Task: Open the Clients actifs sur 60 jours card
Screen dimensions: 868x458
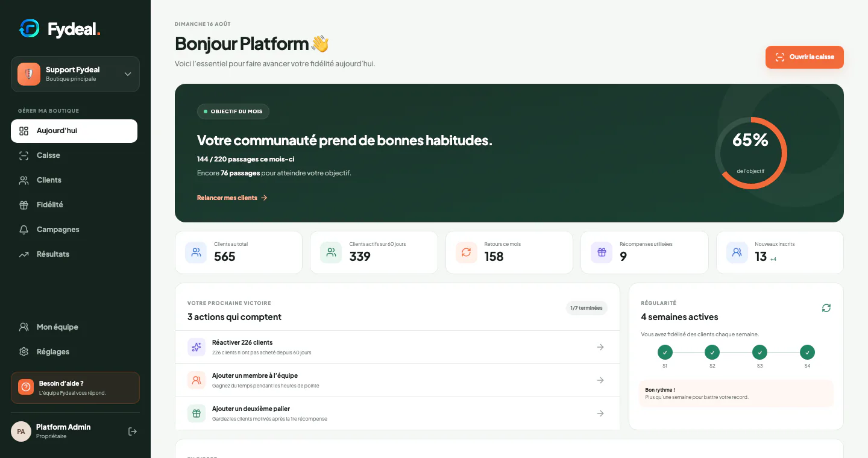Action: [x=374, y=253]
